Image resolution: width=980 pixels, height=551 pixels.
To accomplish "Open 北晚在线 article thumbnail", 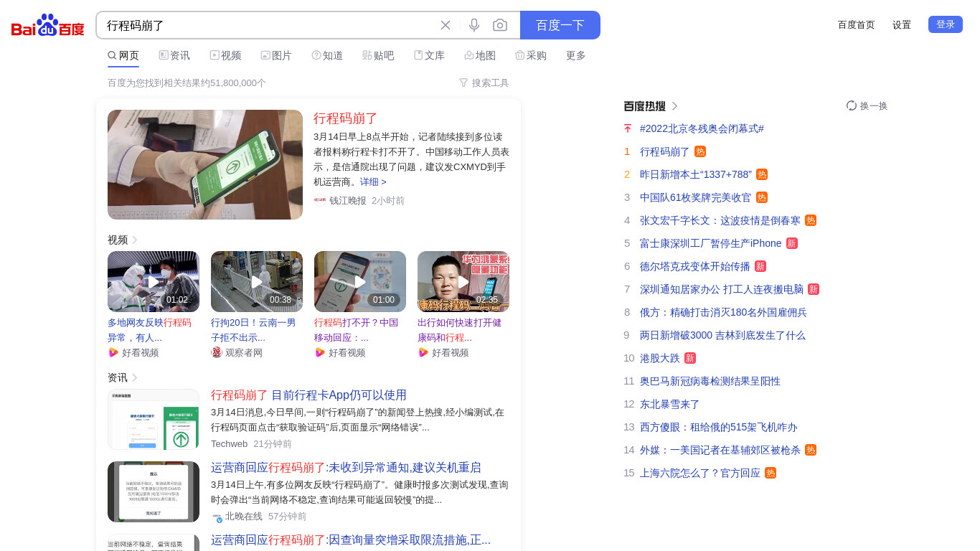I will (154, 491).
